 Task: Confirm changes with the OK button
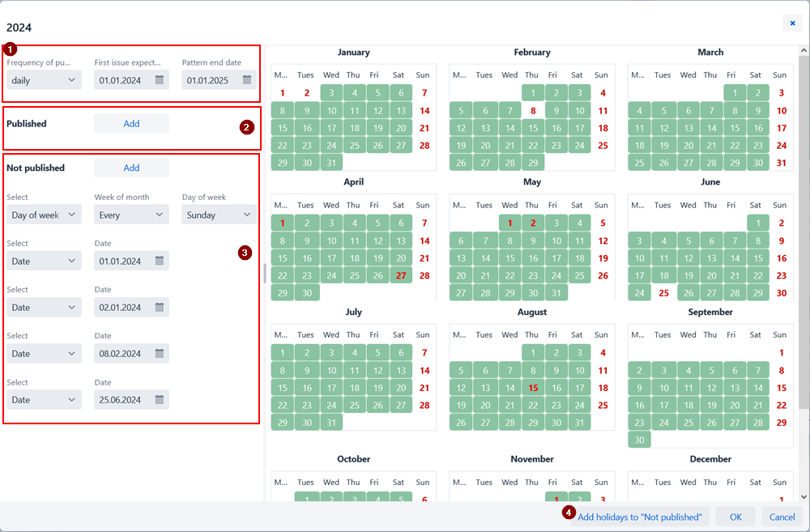click(x=735, y=517)
